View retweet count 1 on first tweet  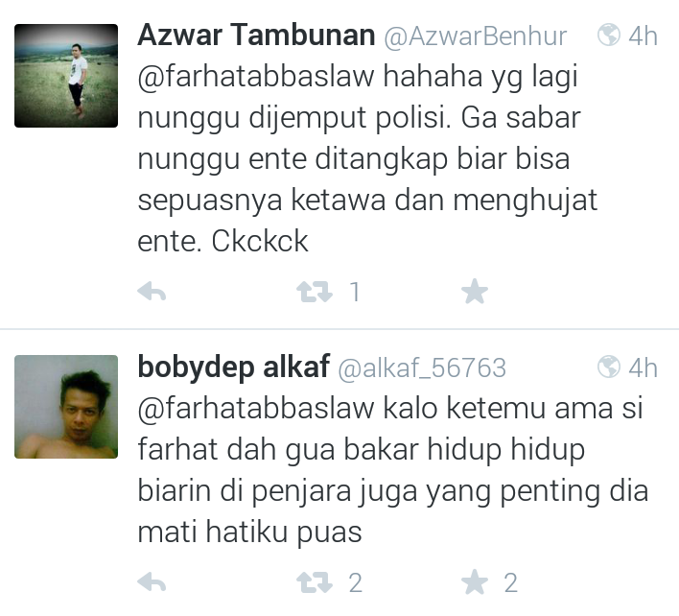tap(355, 292)
